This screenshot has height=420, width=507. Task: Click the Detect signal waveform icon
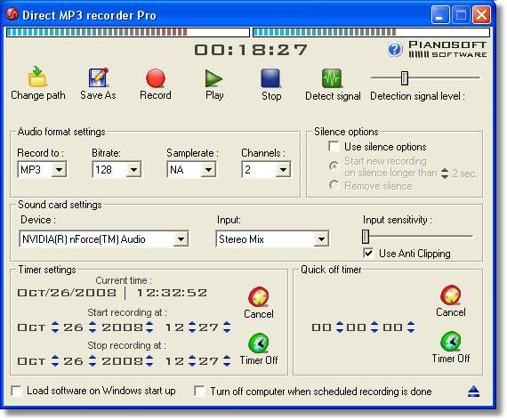coord(332,78)
